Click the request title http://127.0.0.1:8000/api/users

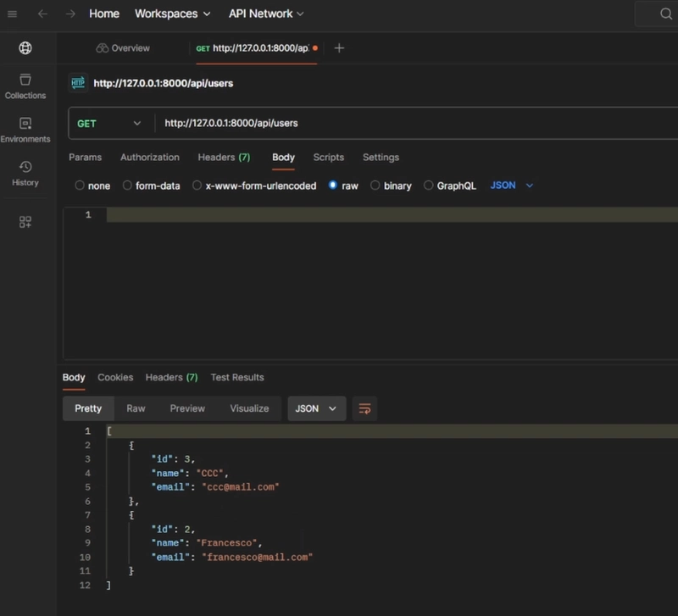tap(164, 83)
